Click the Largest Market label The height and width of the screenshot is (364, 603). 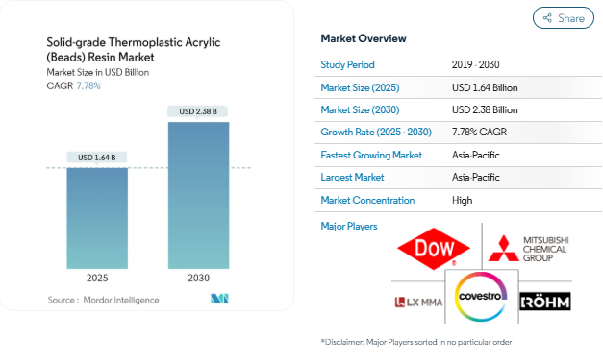coord(352,177)
